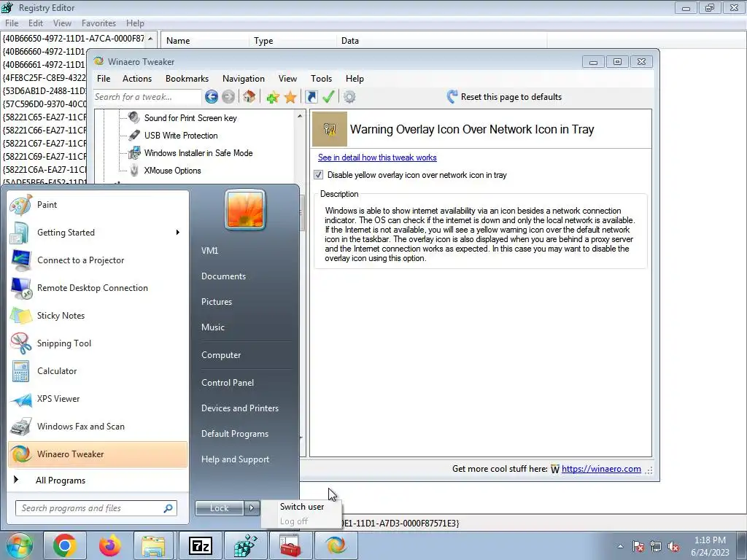The width and height of the screenshot is (747, 560).
Task: Go to the Home page icon in Winaero Tweaker
Action: pos(249,97)
